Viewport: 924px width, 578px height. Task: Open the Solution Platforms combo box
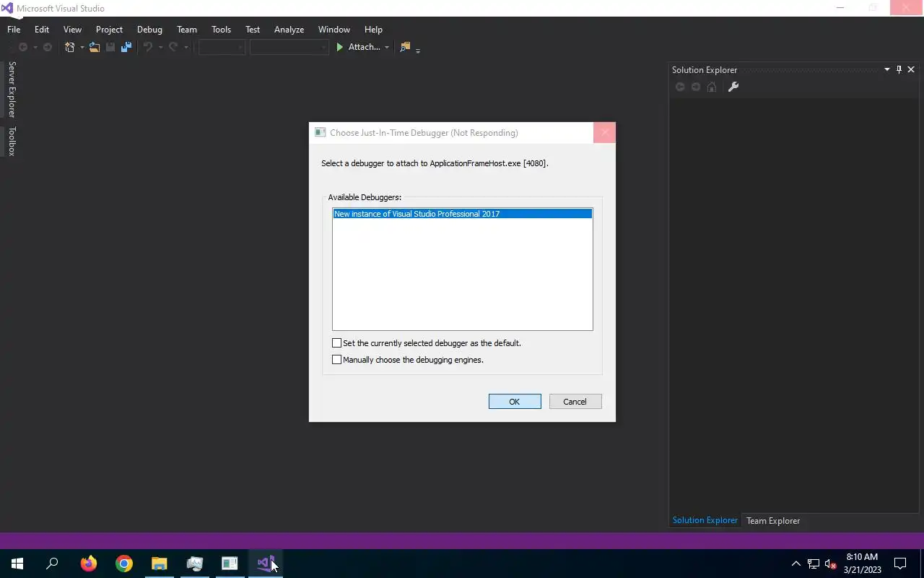click(289, 47)
